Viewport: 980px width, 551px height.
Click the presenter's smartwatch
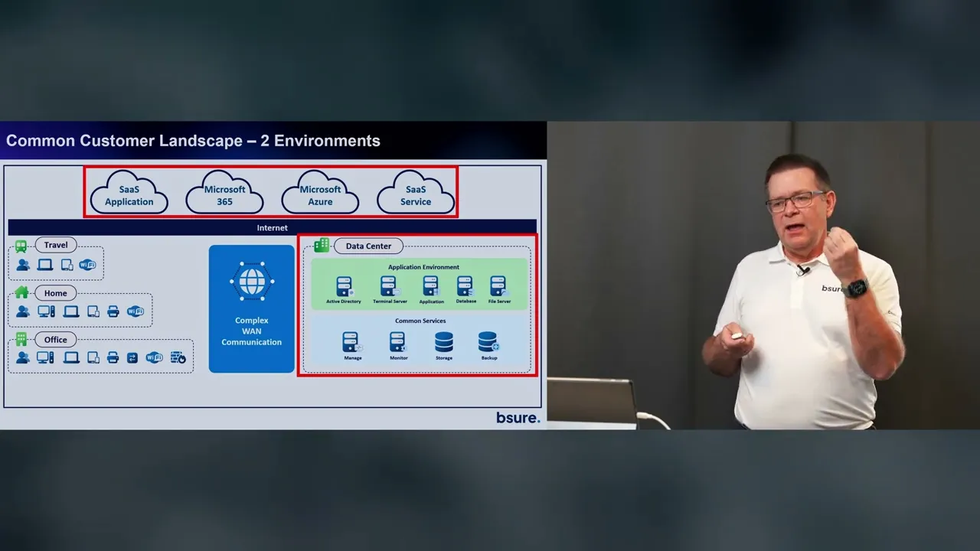[857, 289]
